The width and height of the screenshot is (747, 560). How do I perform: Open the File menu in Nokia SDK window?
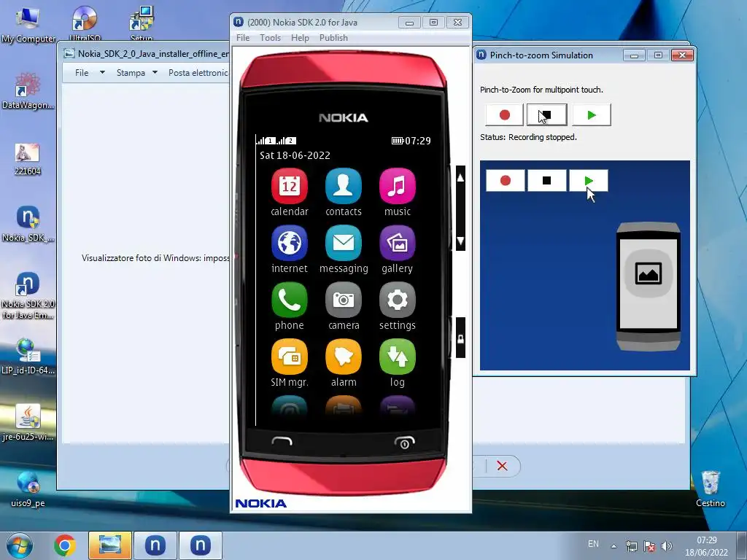click(x=243, y=38)
